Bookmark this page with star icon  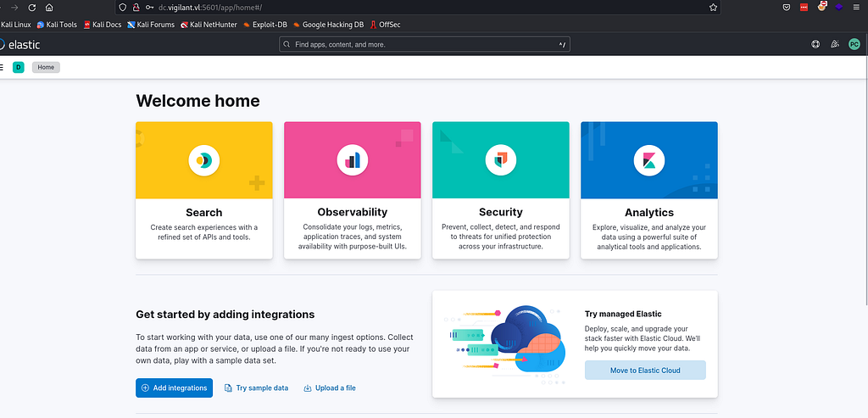click(x=713, y=8)
